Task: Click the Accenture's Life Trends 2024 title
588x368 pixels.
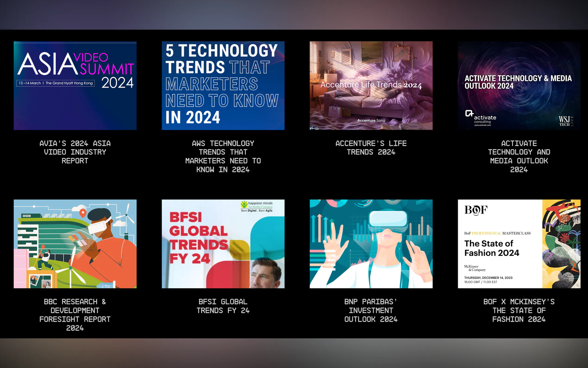Action: (371, 148)
